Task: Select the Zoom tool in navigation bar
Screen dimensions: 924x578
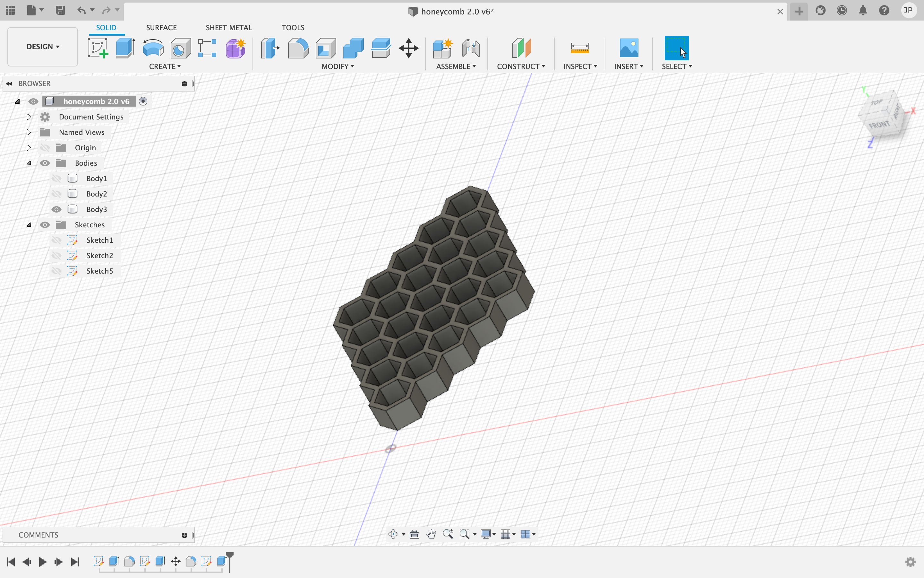Action: coord(448,534)
